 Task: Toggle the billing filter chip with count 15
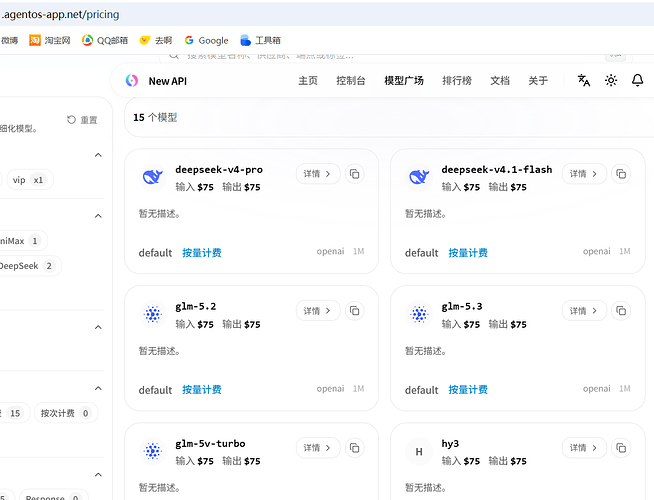coord(14,413)
